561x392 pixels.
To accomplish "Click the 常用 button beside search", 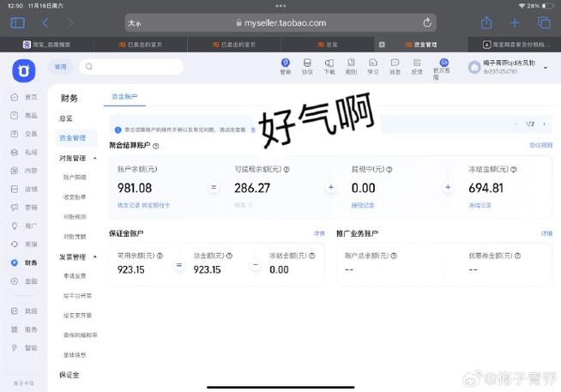I will pyautogui.click(x=60, y=67).
